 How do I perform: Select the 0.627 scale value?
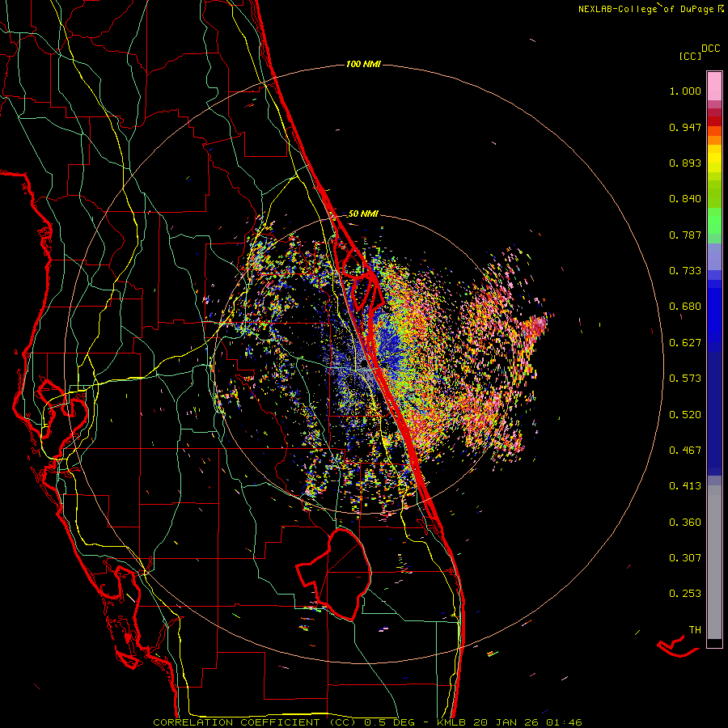(685, 343)
